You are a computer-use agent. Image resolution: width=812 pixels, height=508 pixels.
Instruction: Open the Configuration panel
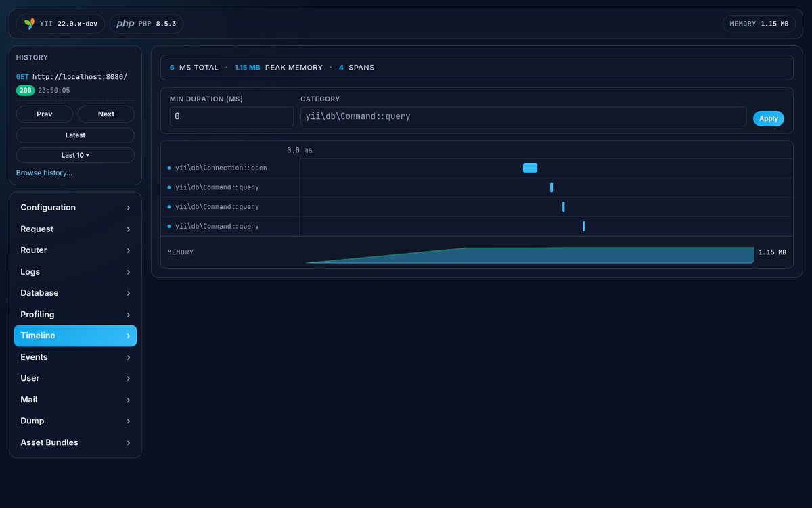pyautogui.click(x=75, y=208)
